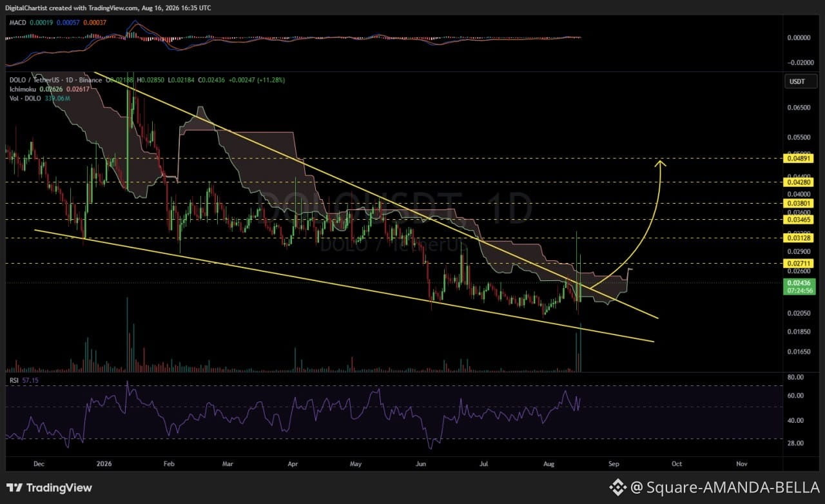
Task: Select the Ichimoku value 0.02626
Action: click(x=51, y=89)
